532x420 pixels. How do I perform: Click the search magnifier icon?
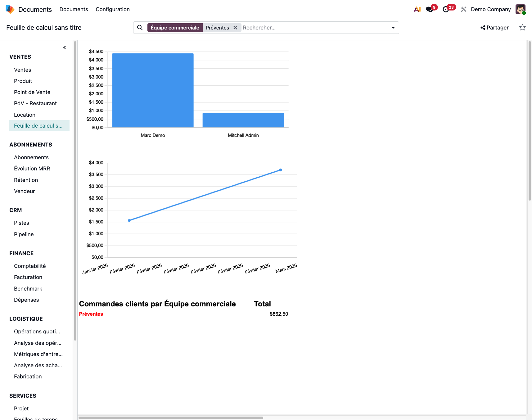click(140, 28)
